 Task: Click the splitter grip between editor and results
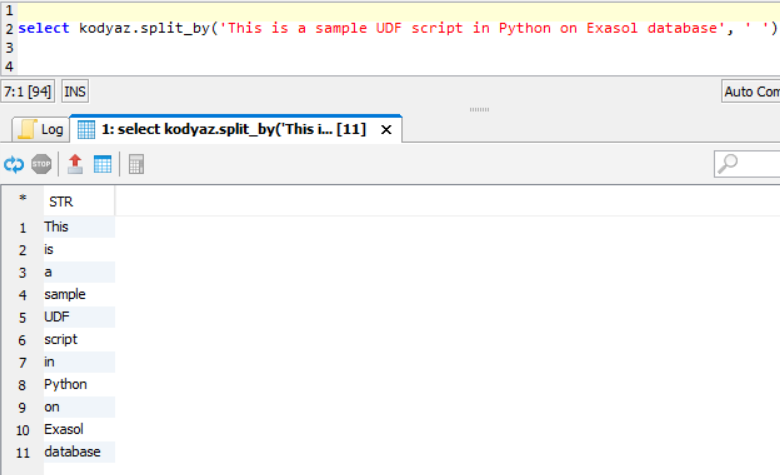[480, 109]
